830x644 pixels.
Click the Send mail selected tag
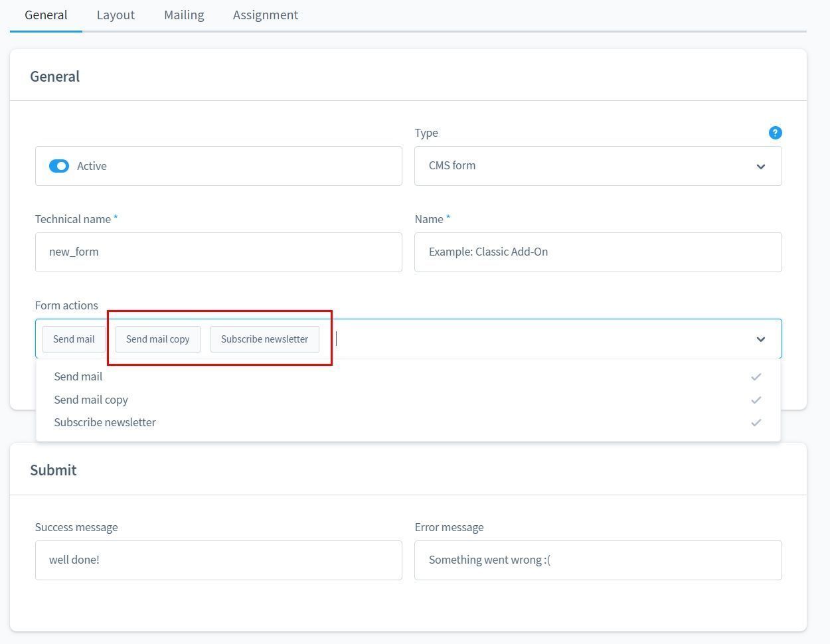tap(74, 339)
